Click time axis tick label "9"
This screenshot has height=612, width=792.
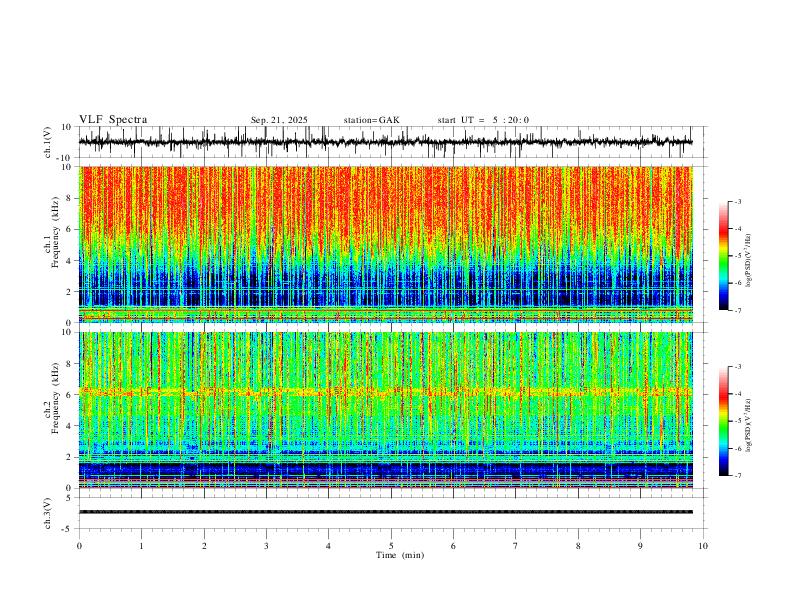[640, 546]
